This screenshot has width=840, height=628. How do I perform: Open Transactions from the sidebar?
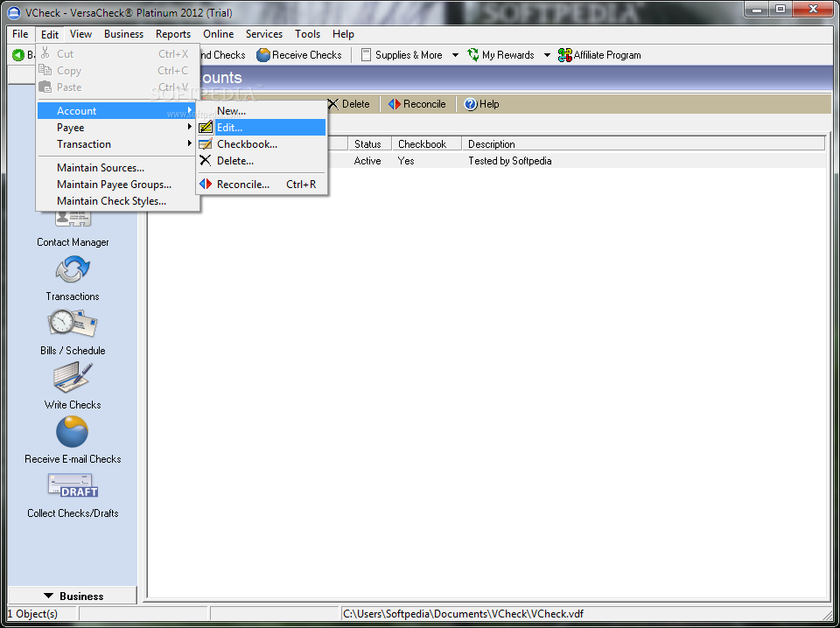click(73, 278)
